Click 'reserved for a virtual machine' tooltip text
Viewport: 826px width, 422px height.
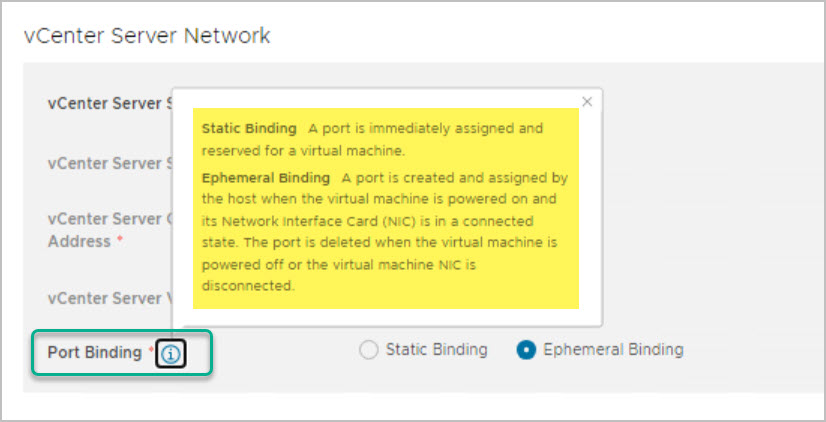pyautogui.click(x=302, y=151)
